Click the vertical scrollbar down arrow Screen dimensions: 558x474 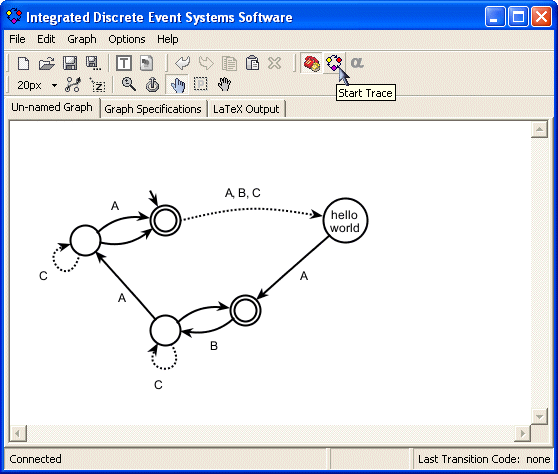point(539,416)
